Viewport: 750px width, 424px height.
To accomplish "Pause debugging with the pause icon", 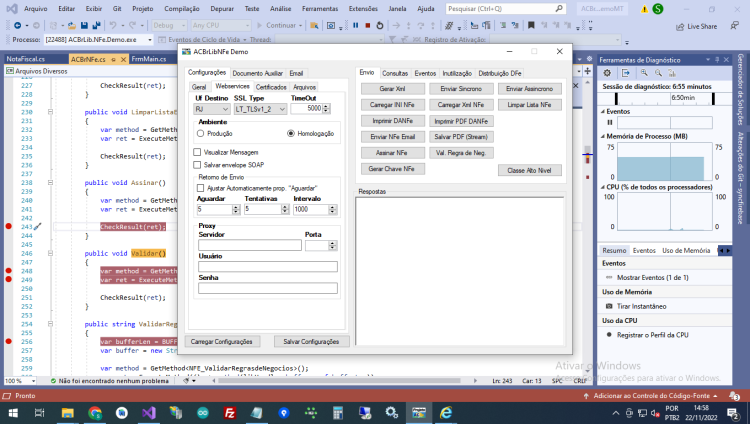I will coord(355,25).
